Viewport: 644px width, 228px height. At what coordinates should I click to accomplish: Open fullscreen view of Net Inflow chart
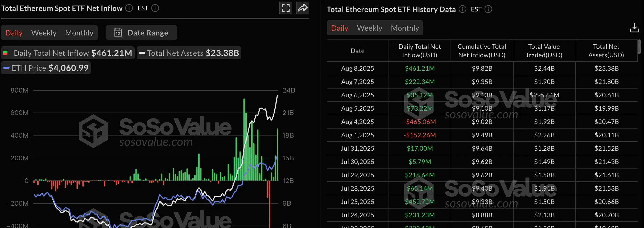coord(286,8)
